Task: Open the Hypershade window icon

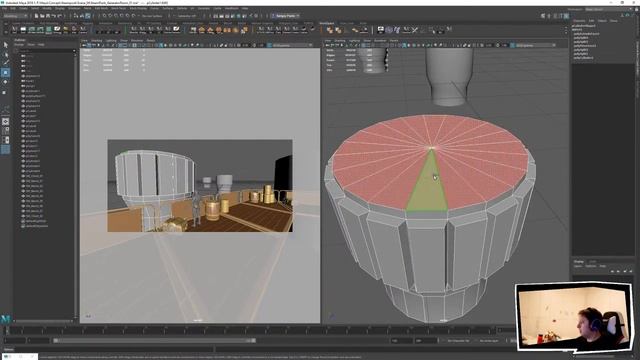Action: pos(238,16)
